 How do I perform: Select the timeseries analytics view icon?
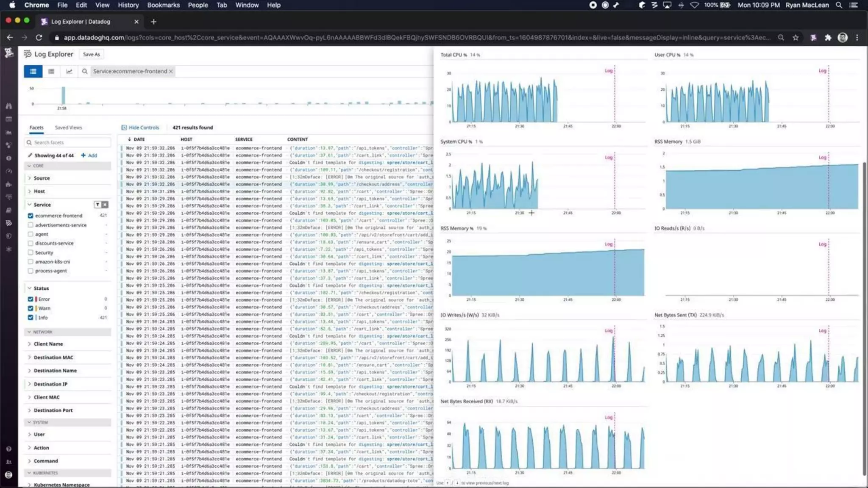point(69,71)
